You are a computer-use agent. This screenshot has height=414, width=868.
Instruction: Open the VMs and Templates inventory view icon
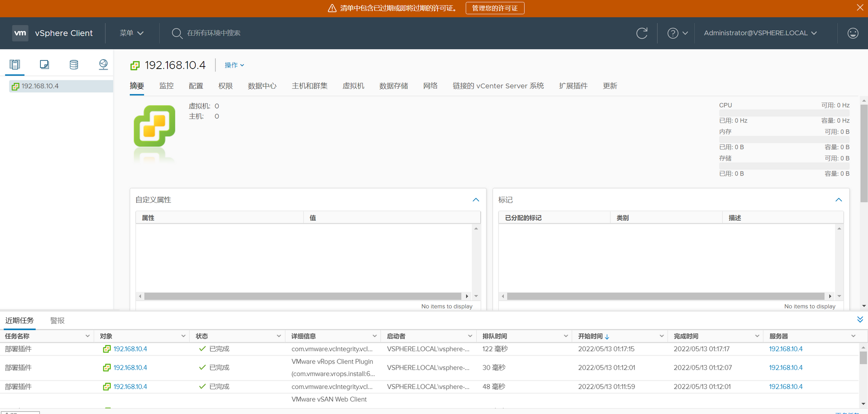(44, 65)
